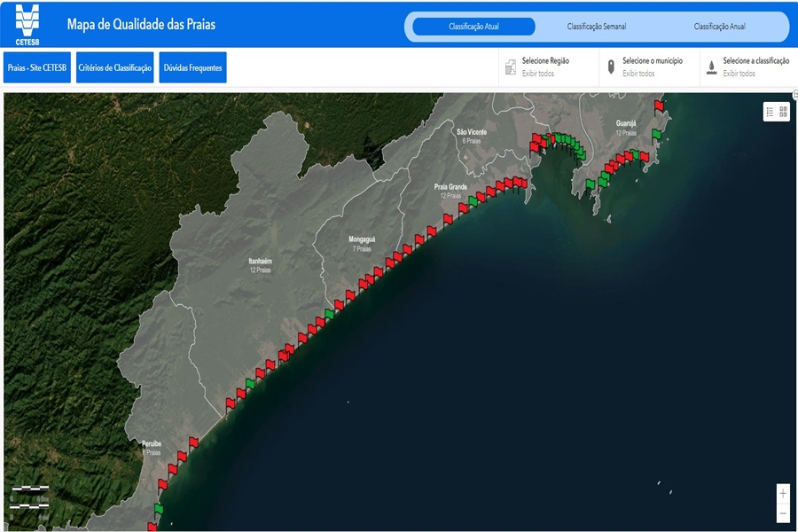Select the only green flag on Peruíbe's coast
Screen dimensions: 798x532
coord(159,509)
